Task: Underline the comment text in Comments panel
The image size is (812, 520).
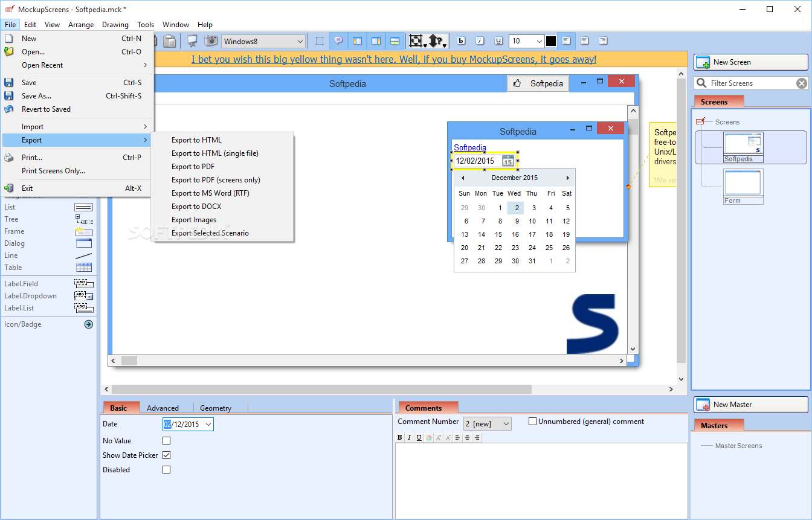Action: pos(419,437)
